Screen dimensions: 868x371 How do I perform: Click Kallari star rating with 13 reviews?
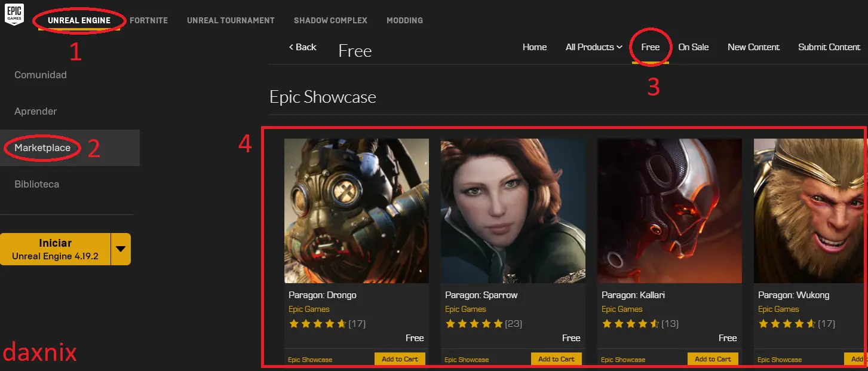(x=640, y=324)
